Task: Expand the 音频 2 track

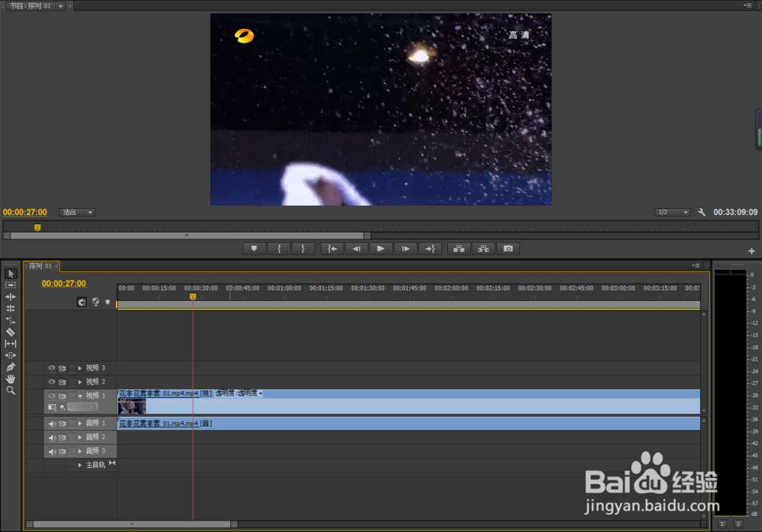Action: (80, 437)
